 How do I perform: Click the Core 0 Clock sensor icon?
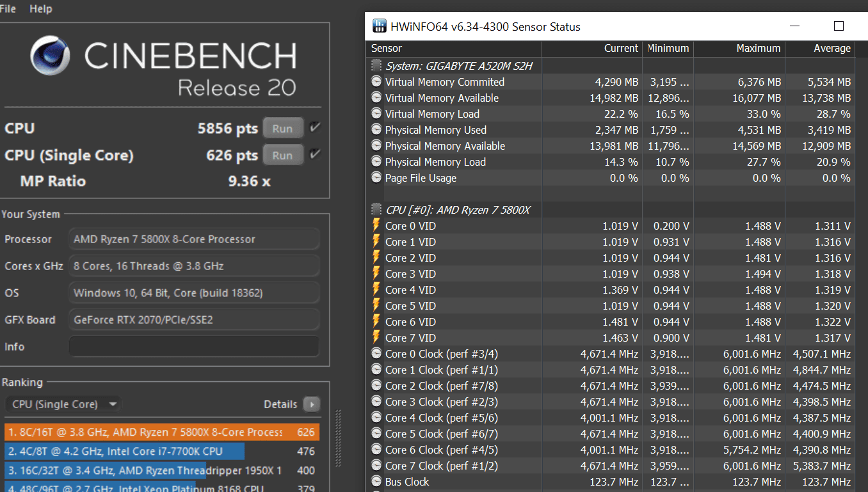(x=376, y=354)
